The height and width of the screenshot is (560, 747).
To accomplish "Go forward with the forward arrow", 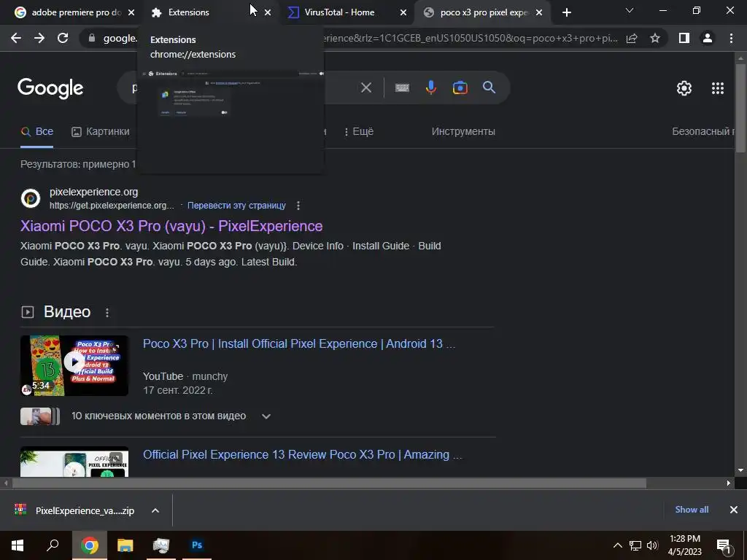I will (x=39, y=38).
